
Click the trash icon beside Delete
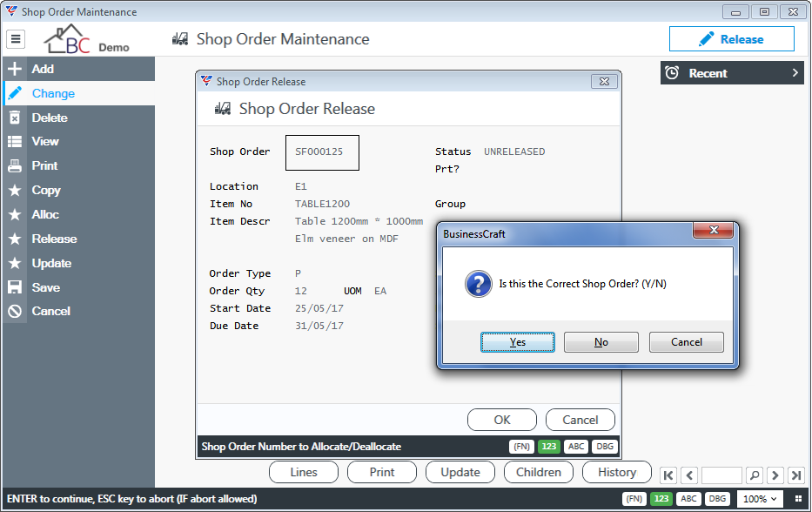(15, 118)
